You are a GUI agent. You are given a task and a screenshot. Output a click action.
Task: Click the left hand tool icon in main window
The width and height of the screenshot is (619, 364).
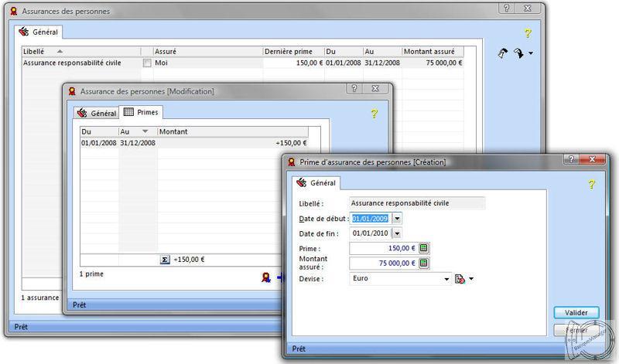tap(503, 54)
